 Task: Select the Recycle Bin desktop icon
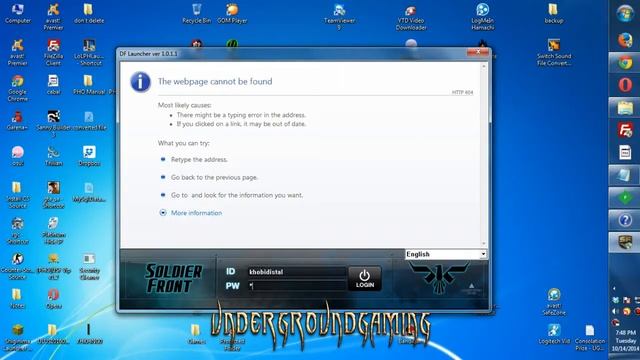pos(197,13)
